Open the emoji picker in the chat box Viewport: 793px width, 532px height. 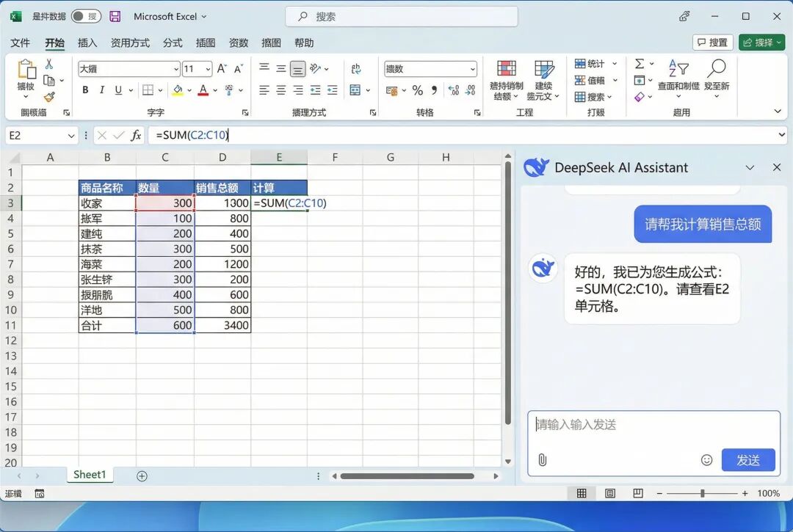coord(707,460)
